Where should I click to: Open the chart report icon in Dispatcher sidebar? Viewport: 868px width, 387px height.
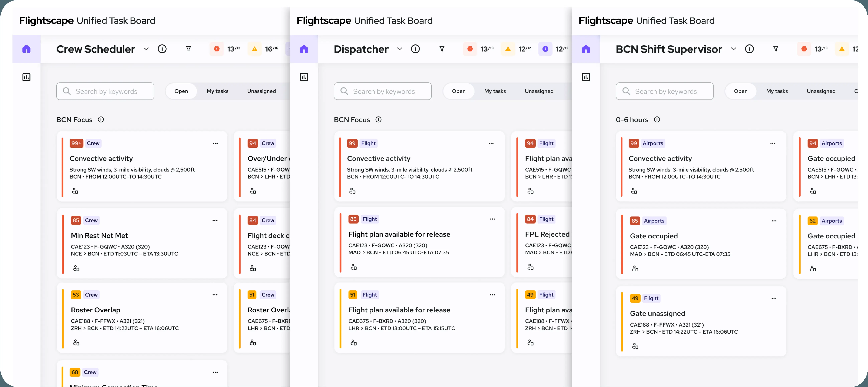[x=304, y=77]
